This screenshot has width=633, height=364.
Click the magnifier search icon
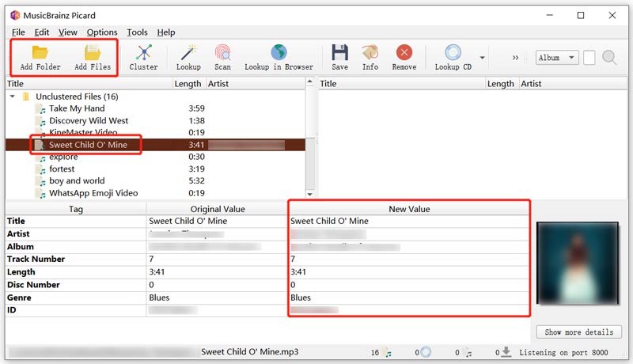(x=609, y=58)
